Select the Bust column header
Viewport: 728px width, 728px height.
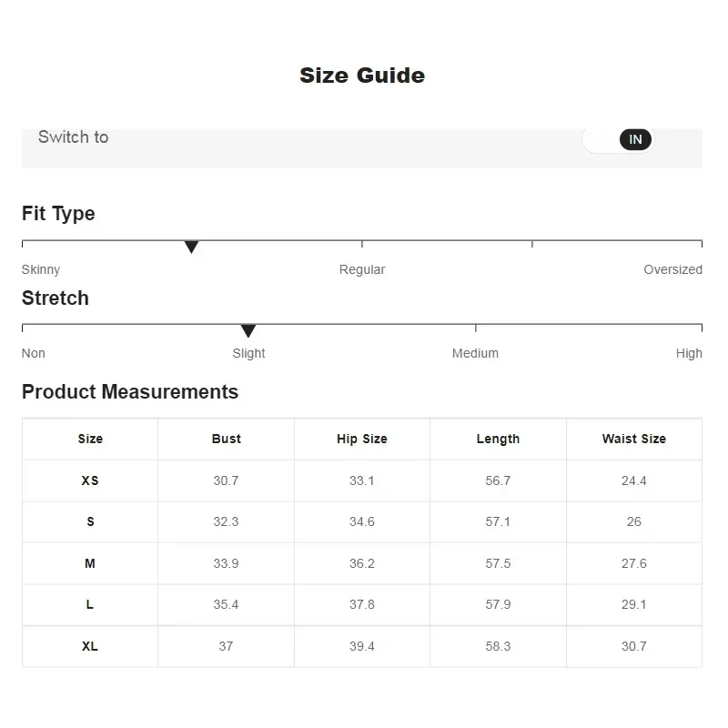point(226,439)
